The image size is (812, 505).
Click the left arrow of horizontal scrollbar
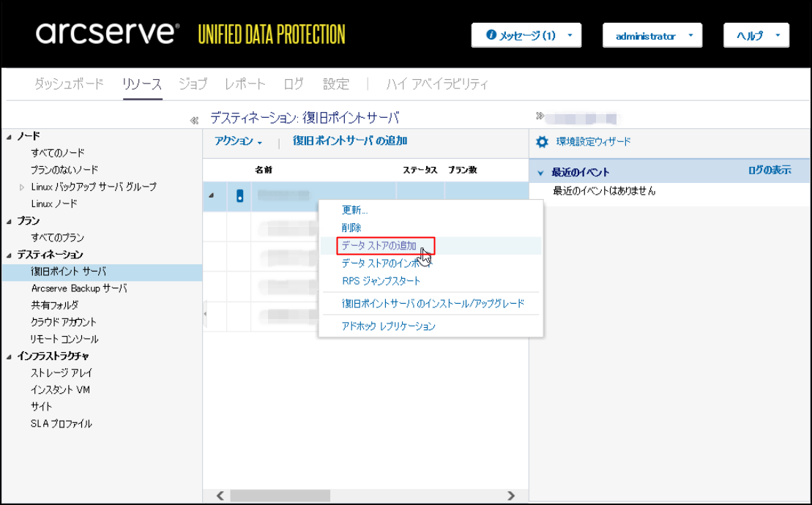pos(220,495)
